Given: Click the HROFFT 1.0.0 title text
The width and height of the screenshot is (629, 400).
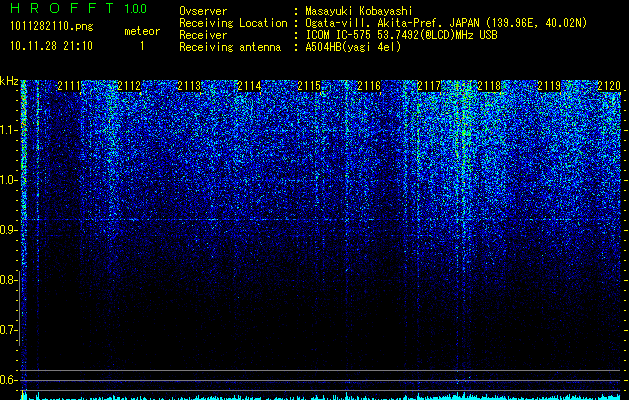Looking at the screenshot, I should [79, 8].
